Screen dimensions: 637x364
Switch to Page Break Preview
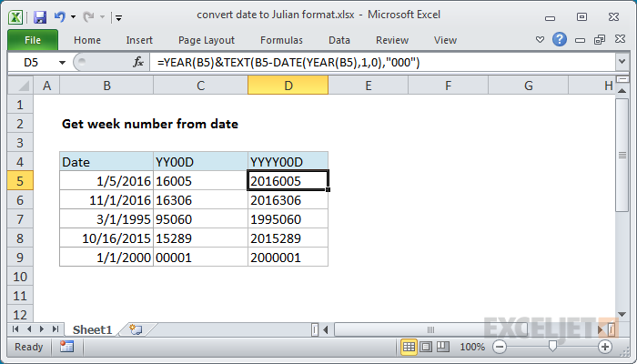pos(442,347)
